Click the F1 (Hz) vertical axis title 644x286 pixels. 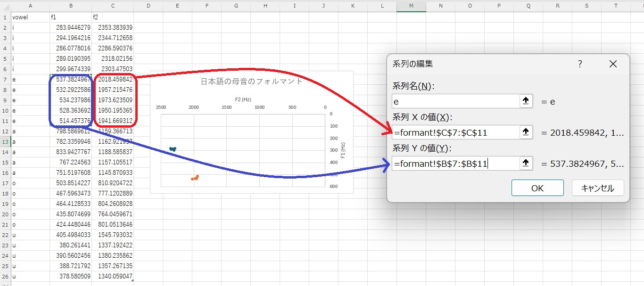[343, 150]
